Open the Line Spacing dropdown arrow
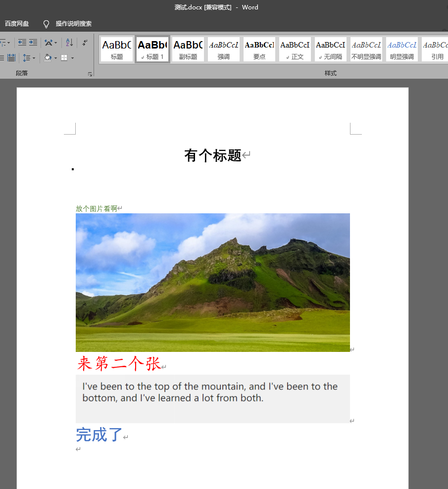Viewport: 448px width, 489px height. 34,57
